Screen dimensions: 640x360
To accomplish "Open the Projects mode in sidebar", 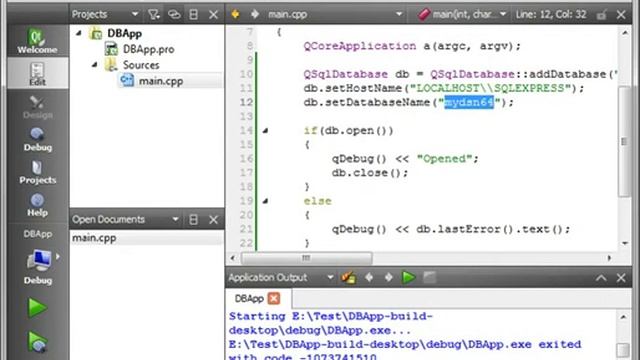I will [37, 172].
